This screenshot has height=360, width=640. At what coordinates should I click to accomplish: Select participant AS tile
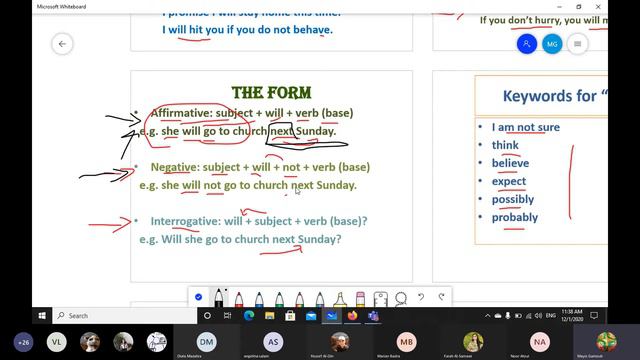coord(273,342)
